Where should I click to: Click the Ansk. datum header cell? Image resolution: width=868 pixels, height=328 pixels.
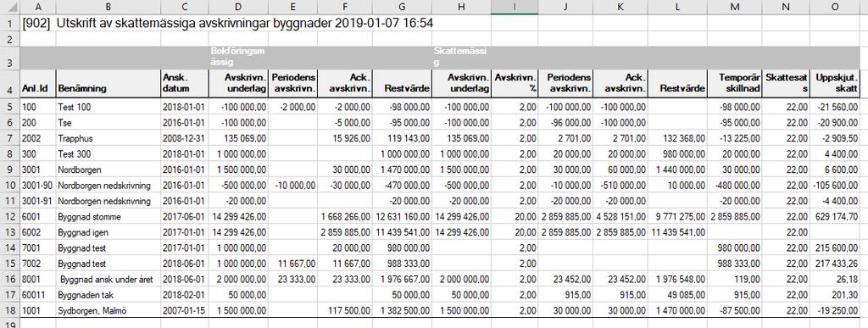tap(184, 84)
